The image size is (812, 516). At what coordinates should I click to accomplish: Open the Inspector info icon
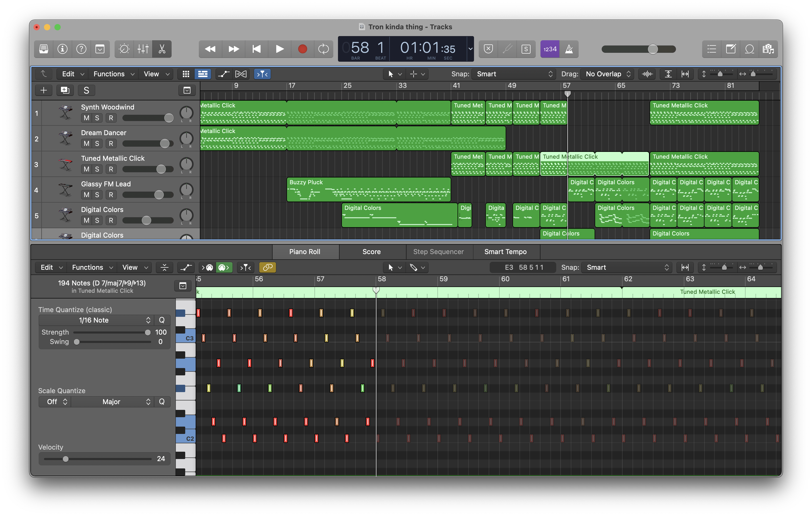coord(62,49)
